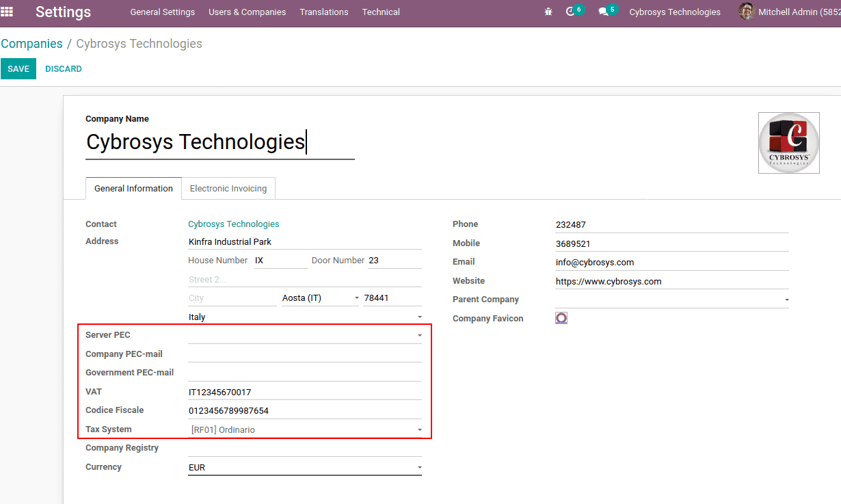Click the Website field
Image resolution: width=841 pixels, height=504 pixels.
672,282
